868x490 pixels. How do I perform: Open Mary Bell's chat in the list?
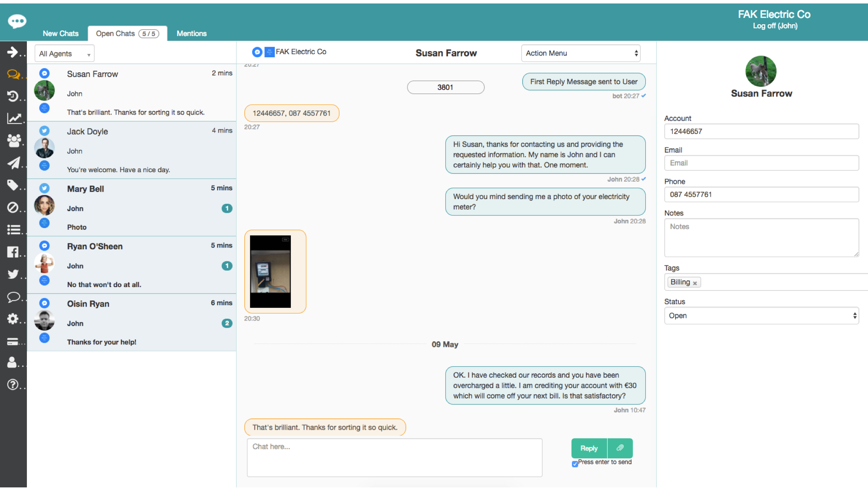click(x=132, y=208)
